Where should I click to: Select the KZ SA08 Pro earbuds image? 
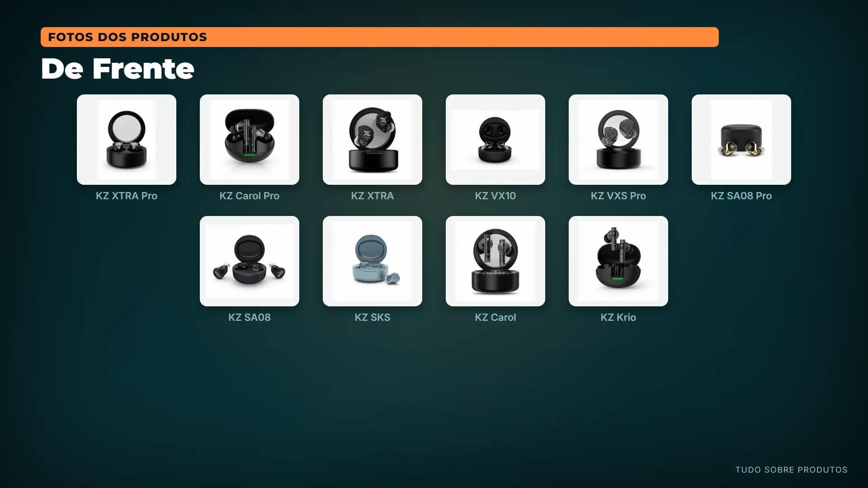click(x=741, y=139)
